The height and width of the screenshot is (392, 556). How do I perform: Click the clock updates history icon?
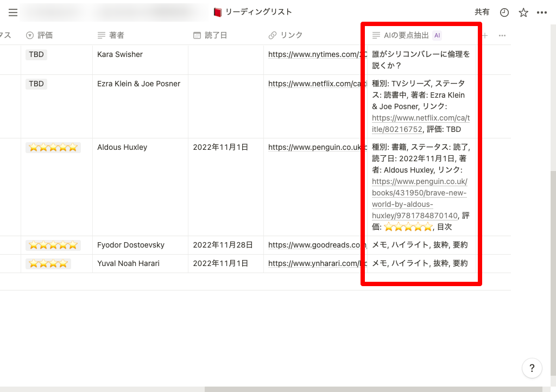pyautogui.click(x=504, y=12)
